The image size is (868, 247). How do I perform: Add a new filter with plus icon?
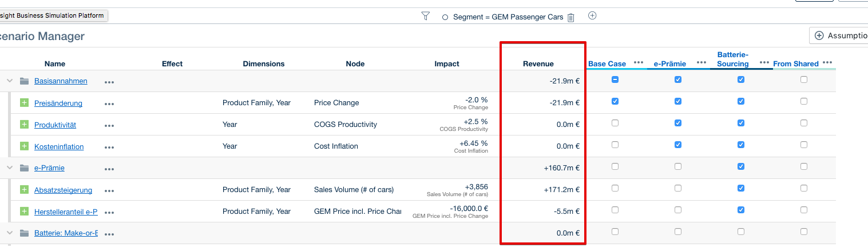592,15
